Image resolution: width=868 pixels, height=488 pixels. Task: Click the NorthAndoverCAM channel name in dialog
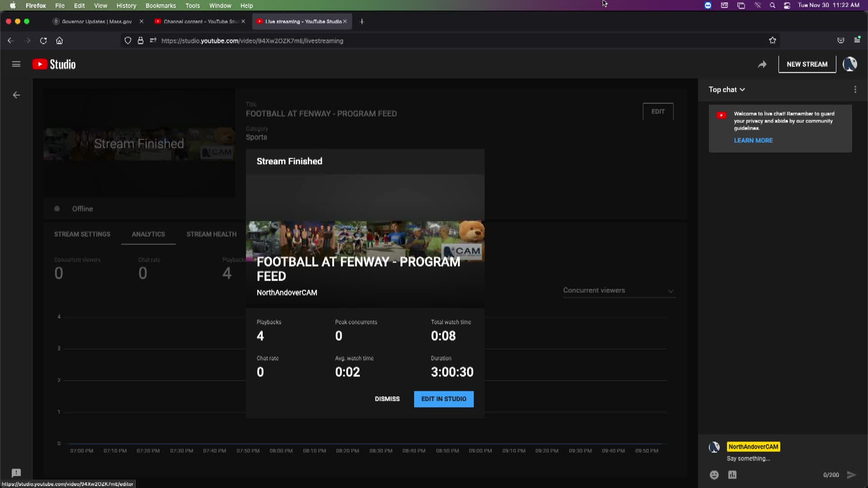coord(287,293)
